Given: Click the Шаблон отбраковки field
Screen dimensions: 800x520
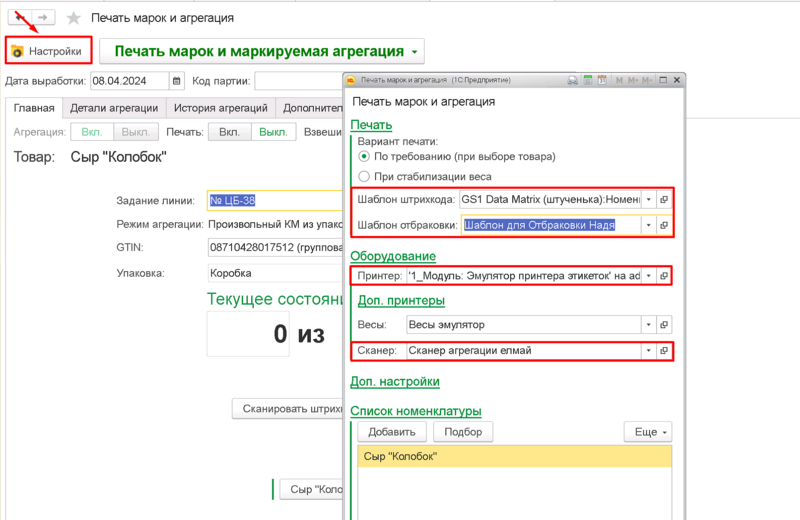Looking at the screenshot, I should (551, 225).
